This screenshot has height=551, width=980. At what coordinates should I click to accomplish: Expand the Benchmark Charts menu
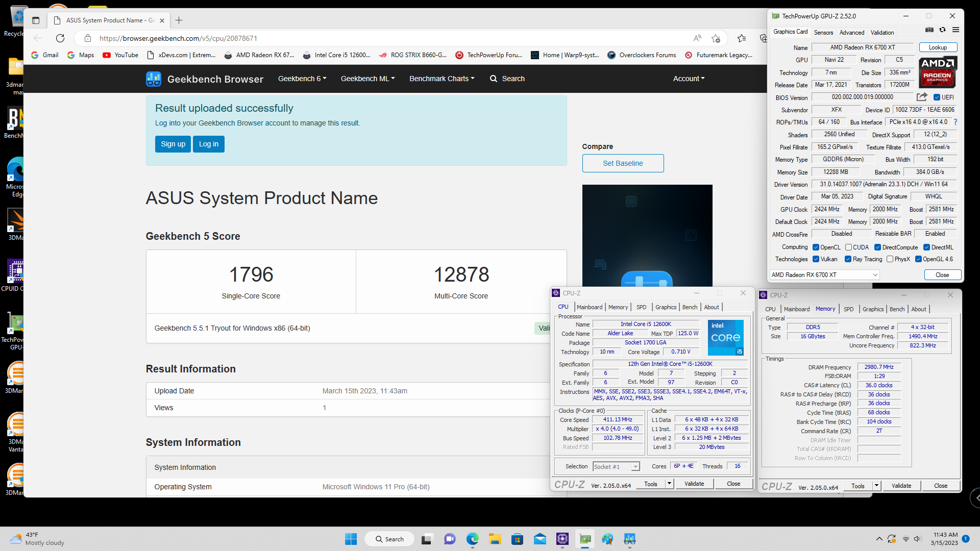[x=442, y=79]
